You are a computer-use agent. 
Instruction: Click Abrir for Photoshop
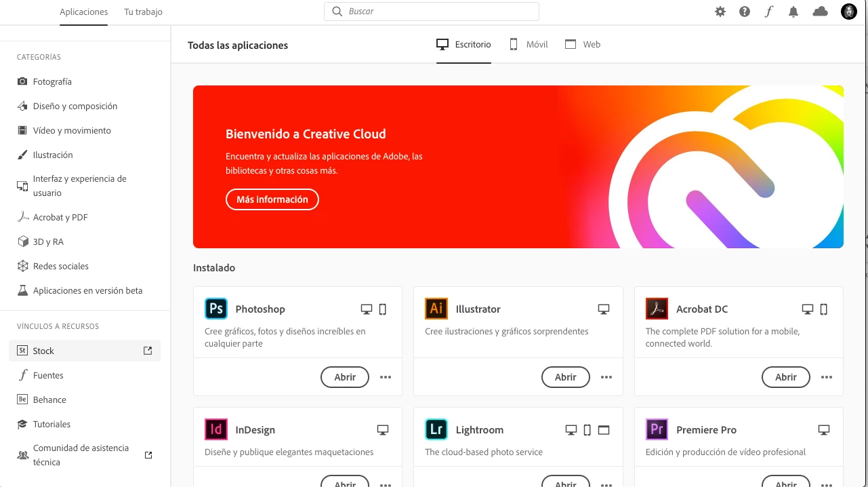345,377
